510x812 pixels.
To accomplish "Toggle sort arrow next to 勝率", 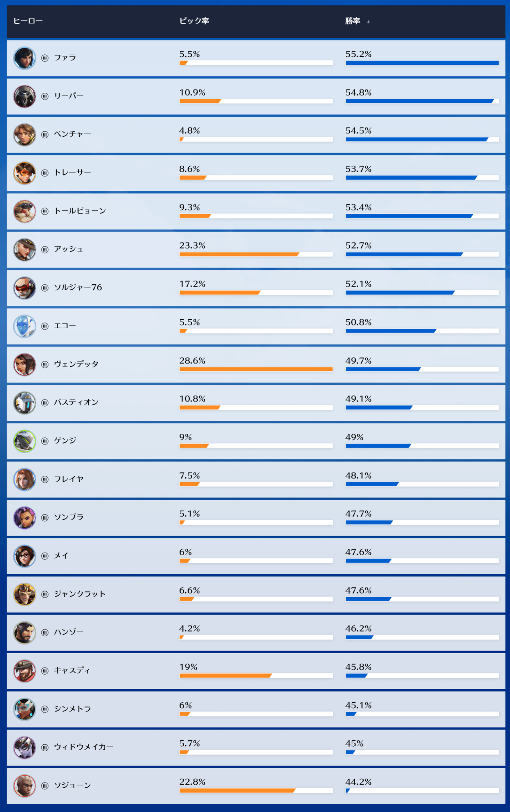I will (x=368, y=22).
